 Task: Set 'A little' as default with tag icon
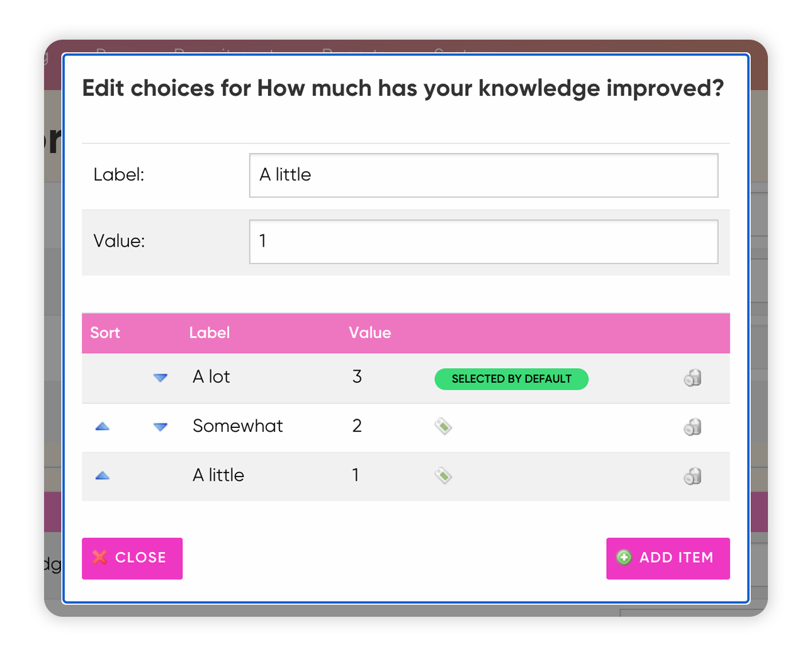click(443, 476)
